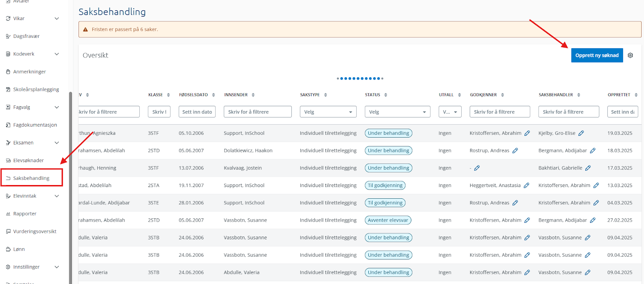Image resolution: width=644 pixels, height=284 pixels.
Task: Focus the KLASSE filter text field
Action: (x=159, y=112)
